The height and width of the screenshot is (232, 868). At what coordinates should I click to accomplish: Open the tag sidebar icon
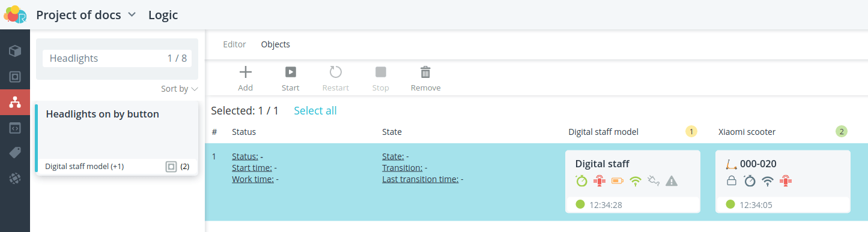coord(15,153)
